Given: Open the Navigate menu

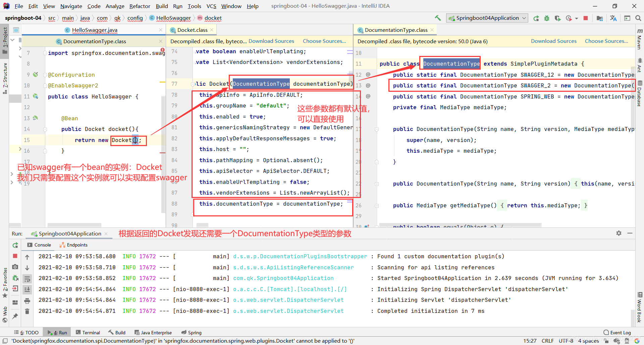Looking at the screenshot, I should [71, 6].
